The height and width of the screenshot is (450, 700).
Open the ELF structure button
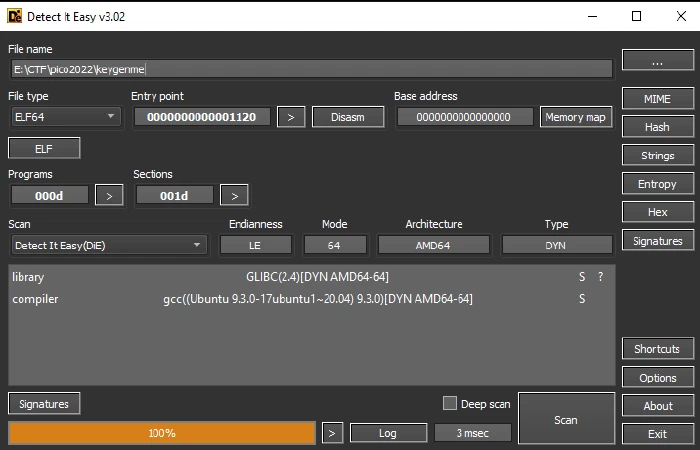44,148
